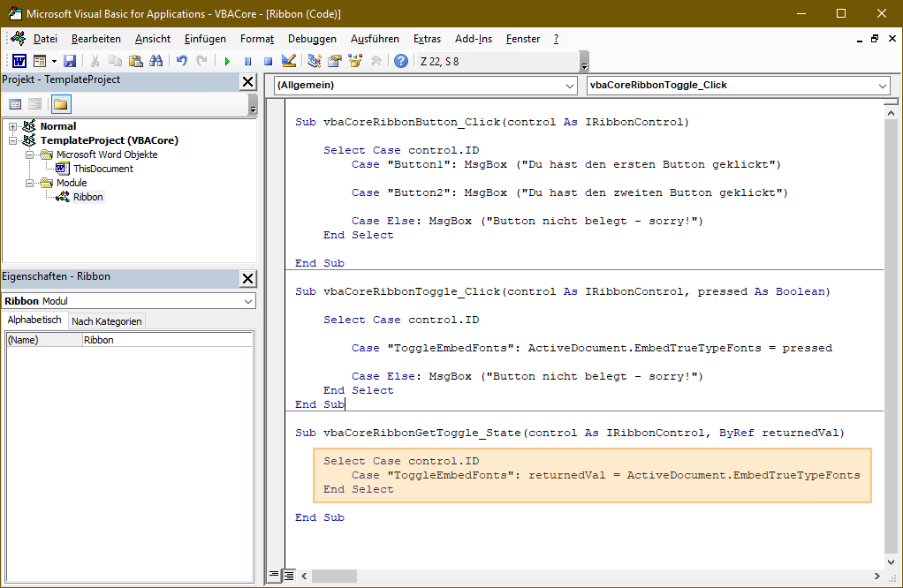Viewport: 903px width, 588px height.
Task: Toggle Design Mode icon
Action: coord(289,61)
